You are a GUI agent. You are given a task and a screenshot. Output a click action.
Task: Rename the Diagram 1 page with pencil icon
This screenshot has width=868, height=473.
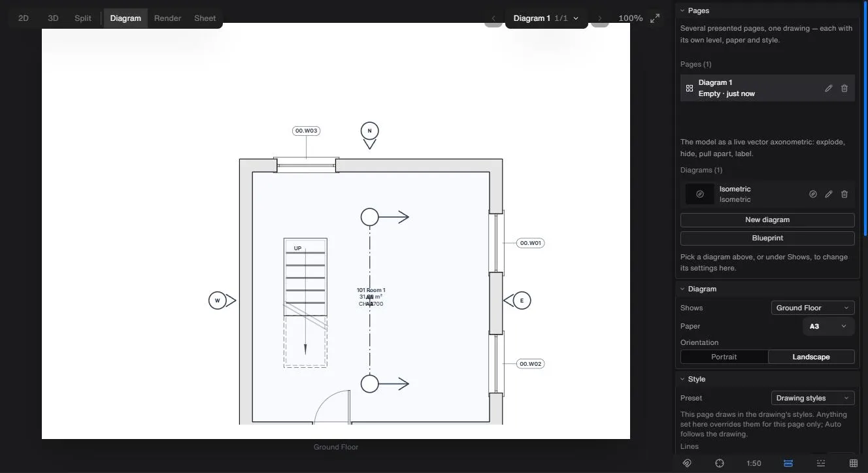[x=828, y=88]
